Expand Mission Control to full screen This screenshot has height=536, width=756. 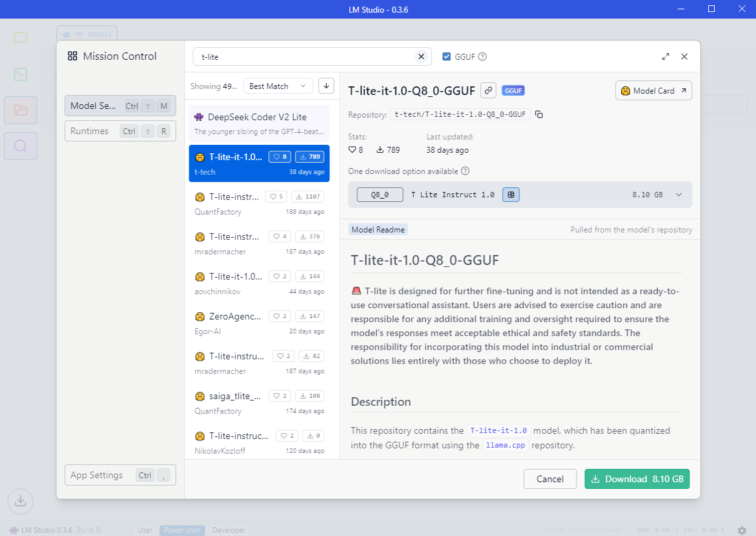pos(666,56)
